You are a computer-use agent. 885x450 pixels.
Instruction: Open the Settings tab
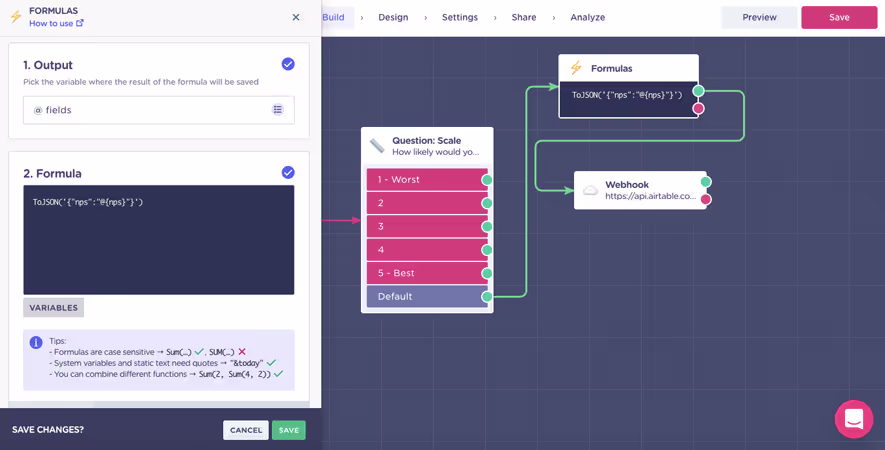tap(459, 18)
